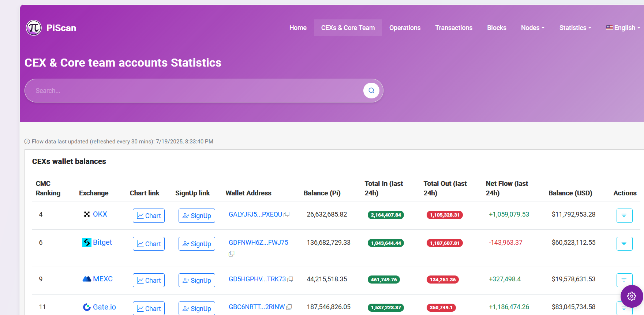Open the Bitget exchange link
Image resolution: width=644 pixels, height=315 pixels.
point(102,242)
